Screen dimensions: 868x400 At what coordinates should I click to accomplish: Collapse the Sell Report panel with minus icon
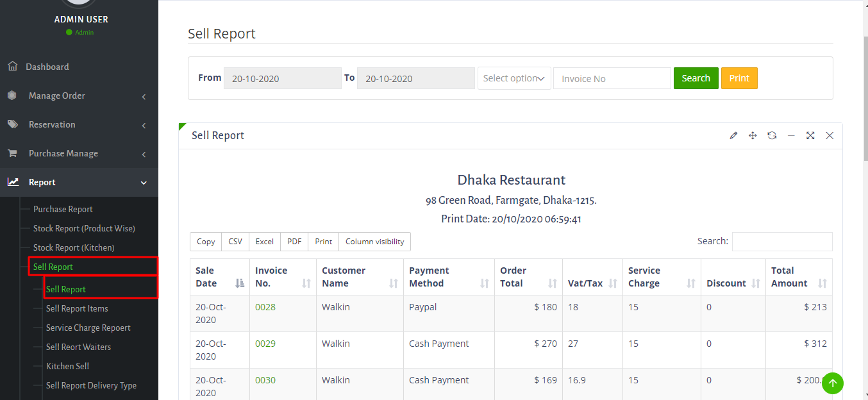pos(791,135)
